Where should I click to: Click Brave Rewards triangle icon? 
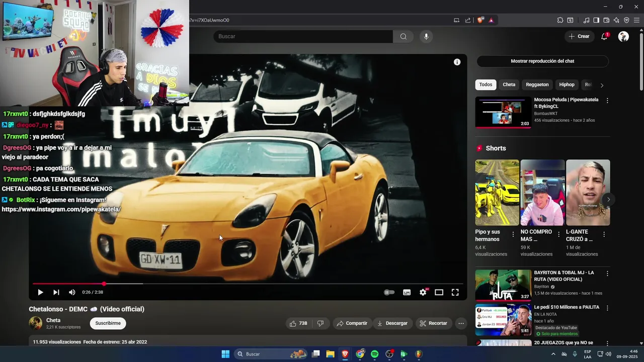point(491,20)
